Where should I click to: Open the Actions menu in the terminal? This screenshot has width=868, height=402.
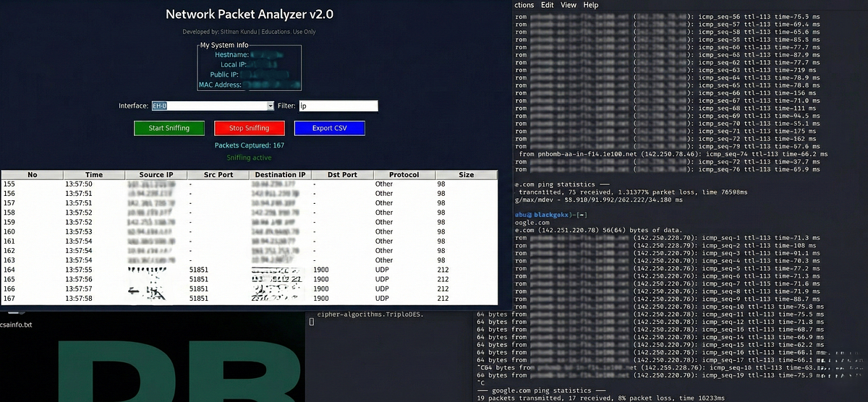524,5
